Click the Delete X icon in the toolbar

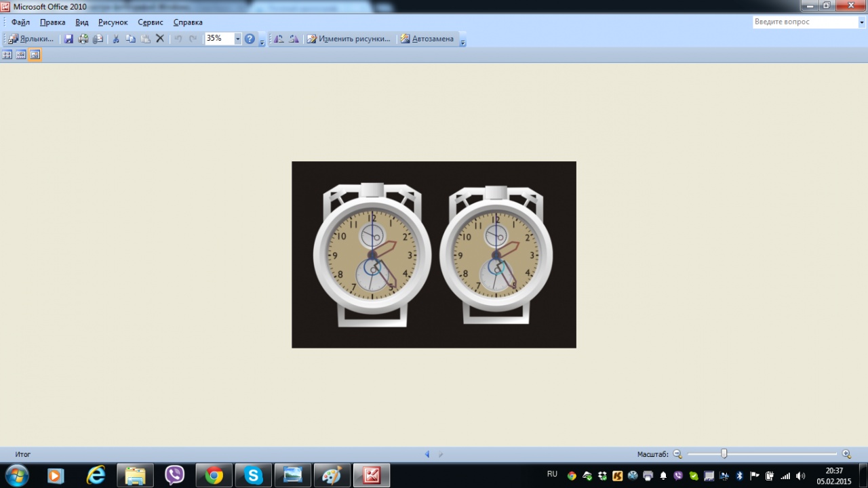tap(160, 39)
